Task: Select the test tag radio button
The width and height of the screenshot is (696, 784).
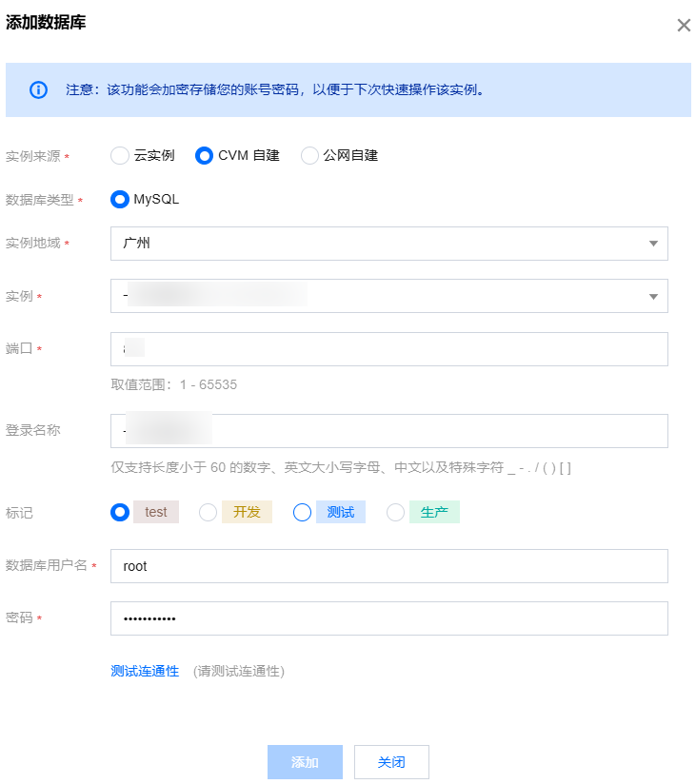Action: tap(120, 512)
